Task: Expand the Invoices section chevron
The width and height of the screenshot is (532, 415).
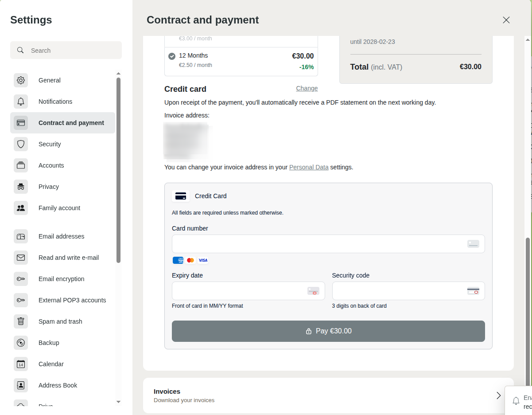Action: click(498, 395)
